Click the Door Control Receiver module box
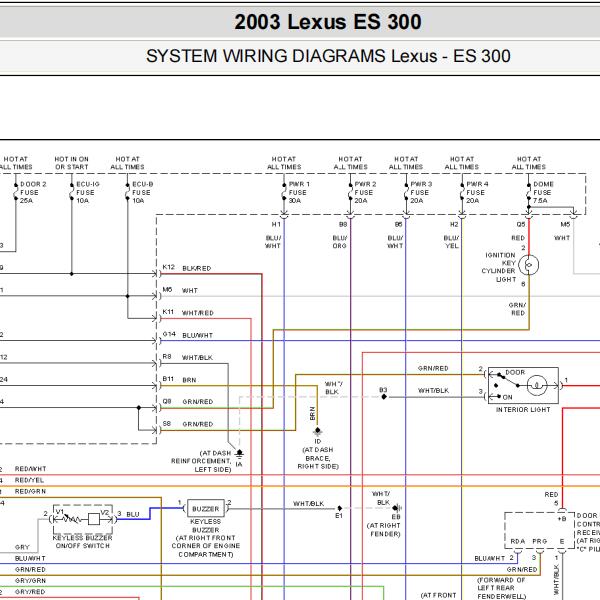 (540, 530)
